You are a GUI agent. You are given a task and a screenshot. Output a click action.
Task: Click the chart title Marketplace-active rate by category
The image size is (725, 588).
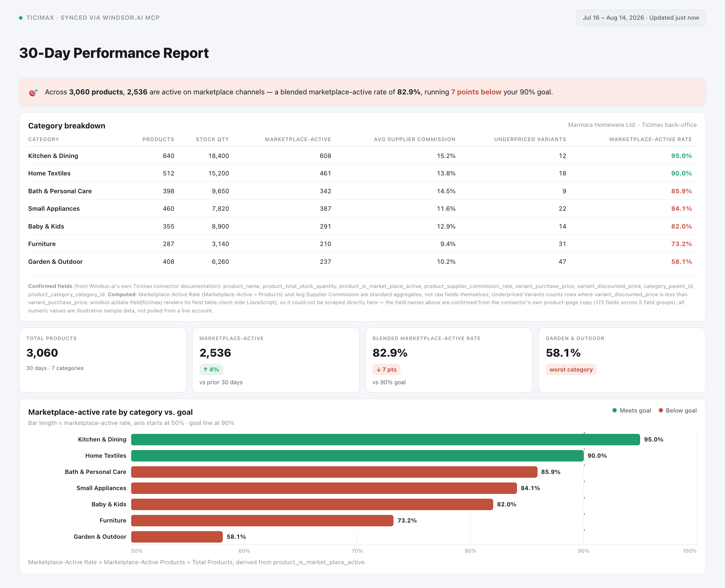[110, 412]
